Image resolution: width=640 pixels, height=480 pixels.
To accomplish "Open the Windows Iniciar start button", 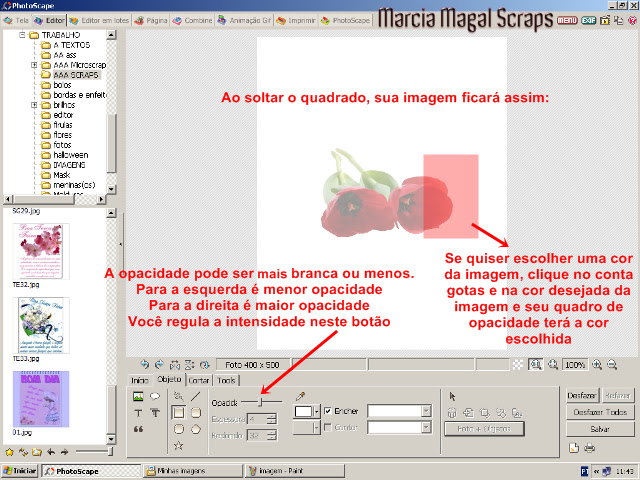I will 19,471.
